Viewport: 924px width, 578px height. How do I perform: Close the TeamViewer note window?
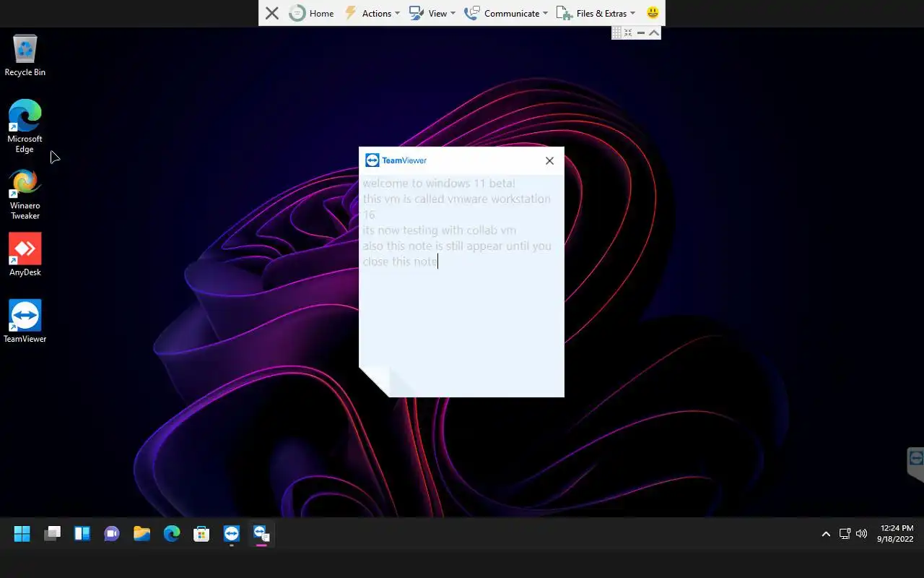(x=549, y=160)
